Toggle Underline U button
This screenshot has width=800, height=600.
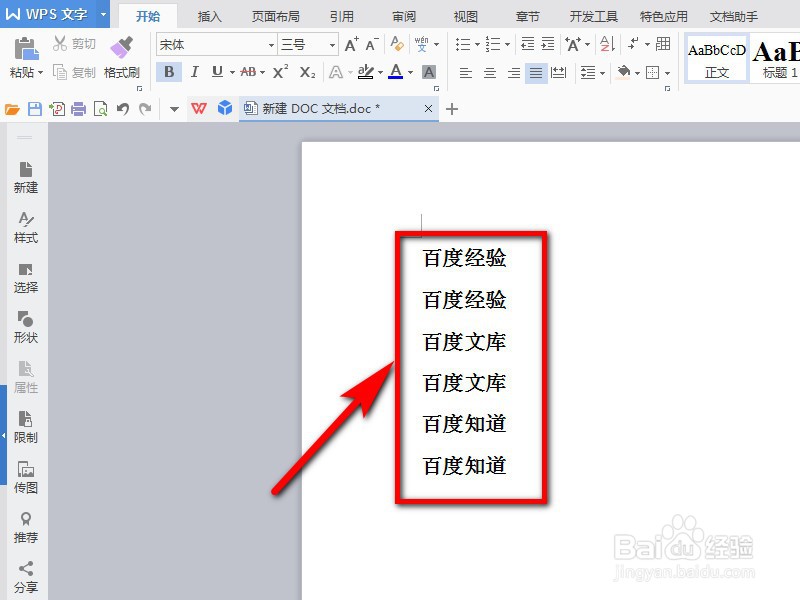pyautogui.click(x=217, y=72)
